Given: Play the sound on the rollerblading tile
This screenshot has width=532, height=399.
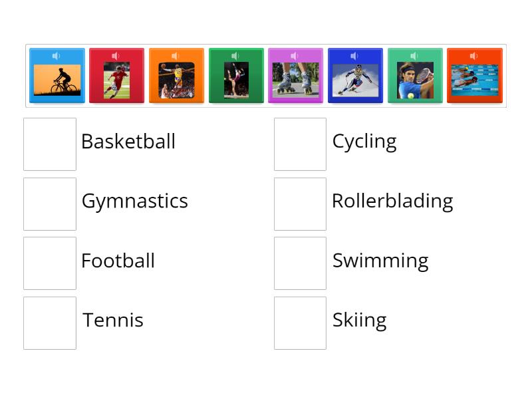Looking at the screenshot, I should pos(296,56).
